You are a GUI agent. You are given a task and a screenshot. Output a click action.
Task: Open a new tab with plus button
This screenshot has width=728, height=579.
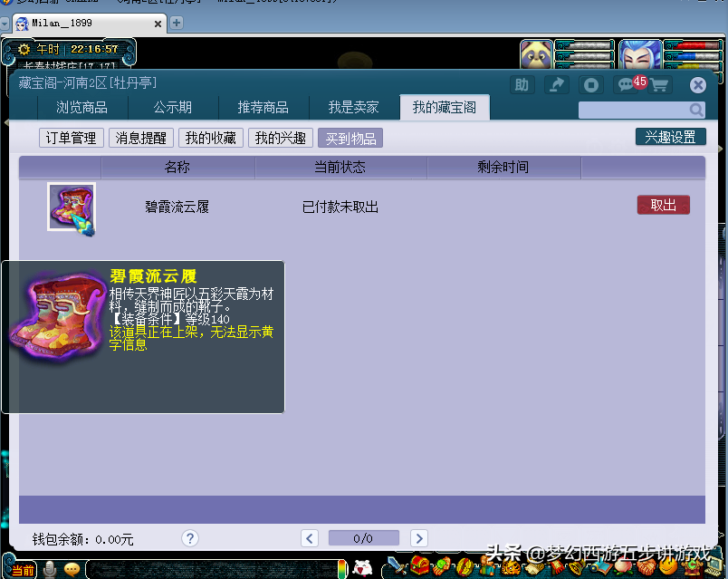click(x=177, y=23)
